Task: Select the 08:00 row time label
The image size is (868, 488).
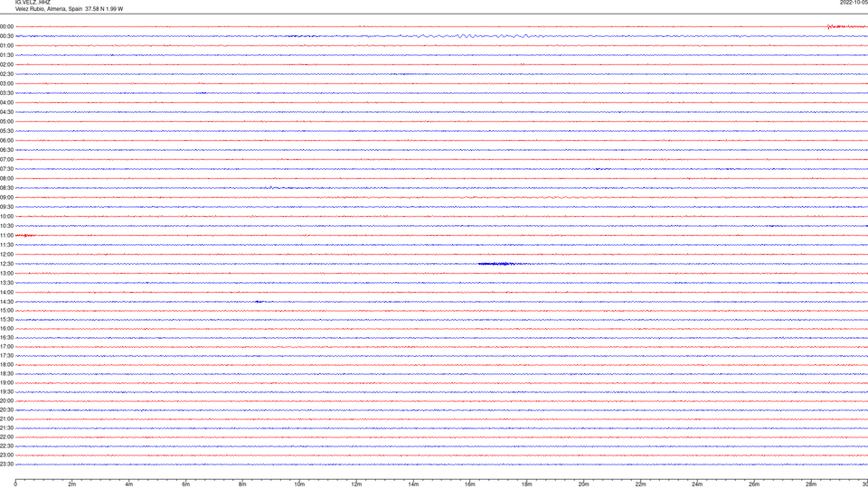Action: point(6,179)
